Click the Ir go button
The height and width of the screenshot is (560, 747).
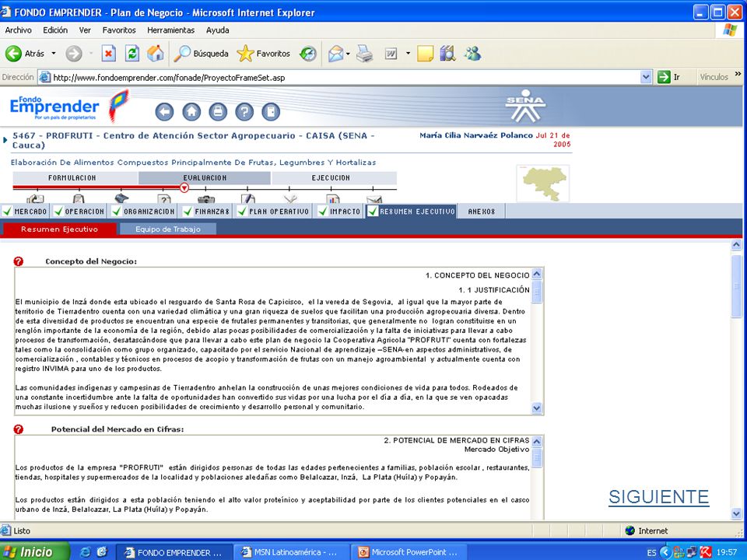click(x=669, y=77)
